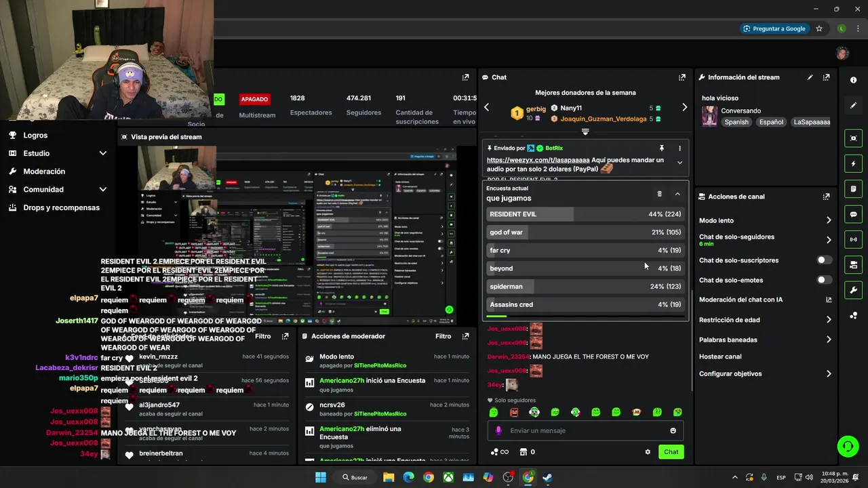Show previous top donor with left arrow
Image resolution: width=868 pixels, height=488 pixels.
[486, 107]
